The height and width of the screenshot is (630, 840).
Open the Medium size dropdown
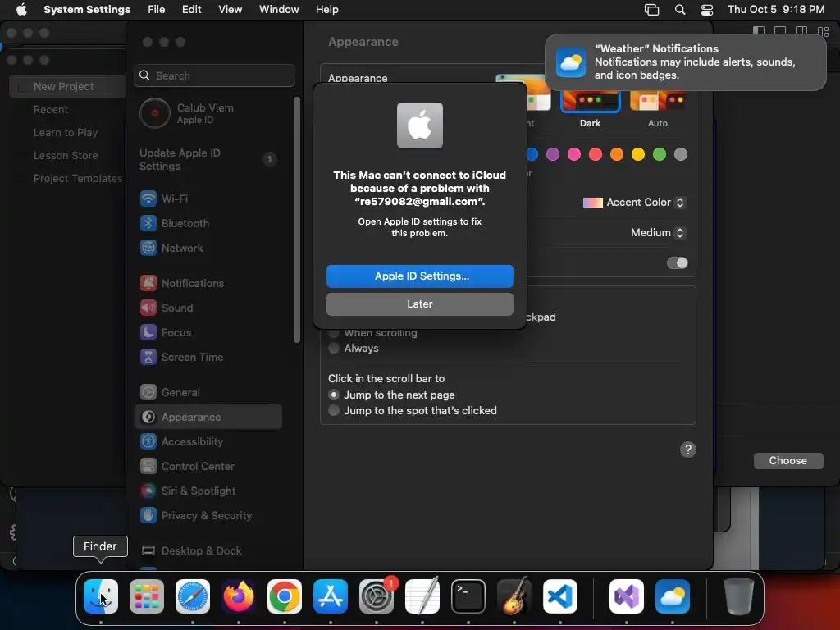click(x=658, y=232)
